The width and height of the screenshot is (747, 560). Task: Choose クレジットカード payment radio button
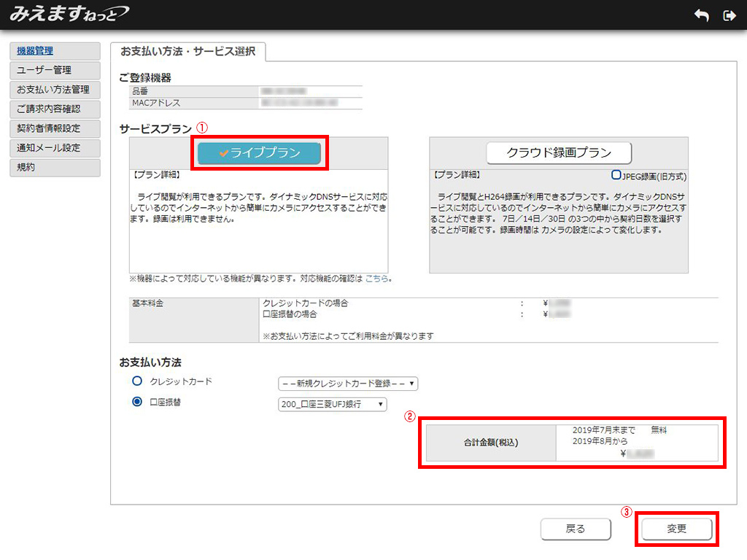(x=136, y=381)
